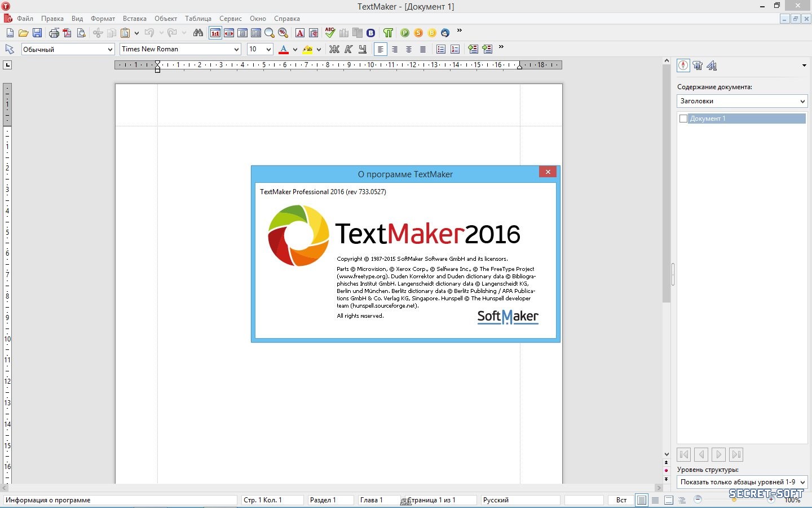The height and width of the screenshot is (508, 812).
Task: Launch Presentations using the orange S icon
Action: coord(418,33)
